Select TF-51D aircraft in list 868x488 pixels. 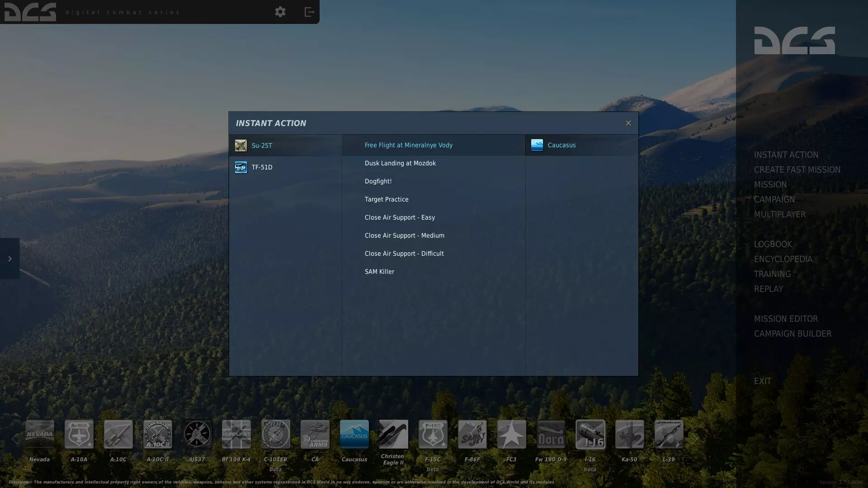point(262,167)
